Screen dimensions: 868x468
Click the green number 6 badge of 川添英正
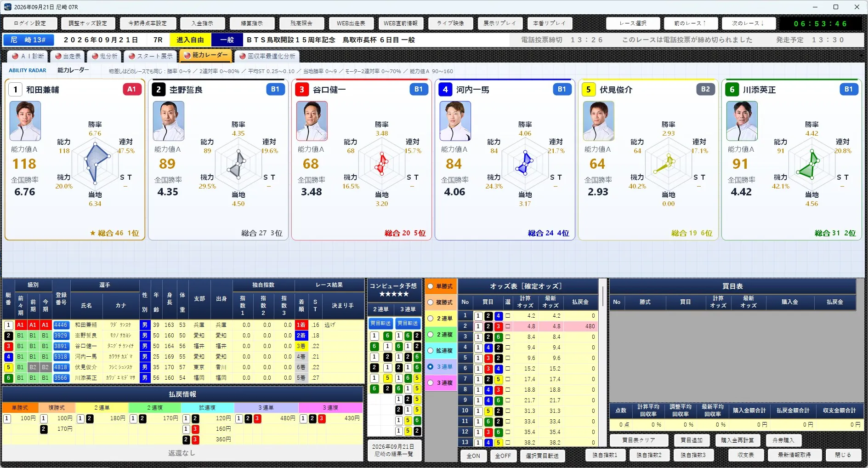tap(732, 89)
